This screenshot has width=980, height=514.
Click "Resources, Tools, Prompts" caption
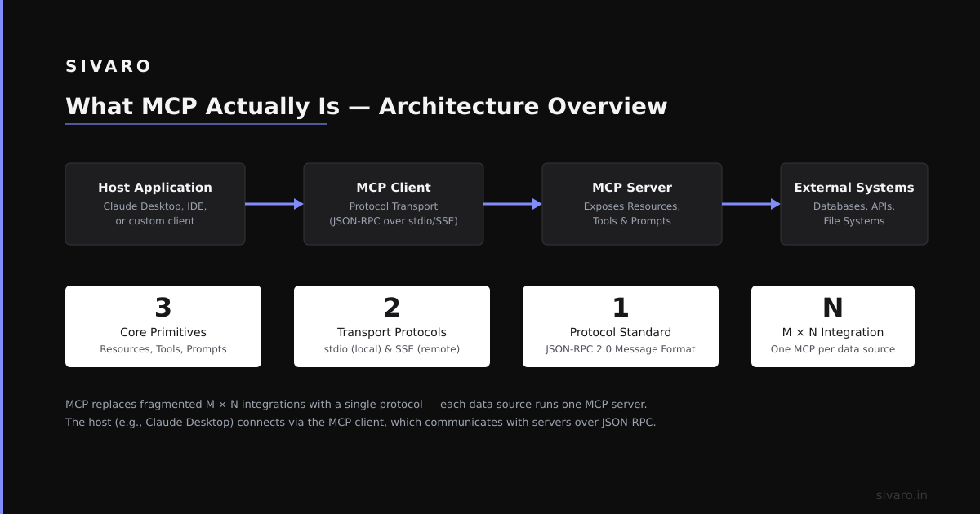(x=163, y=349)
